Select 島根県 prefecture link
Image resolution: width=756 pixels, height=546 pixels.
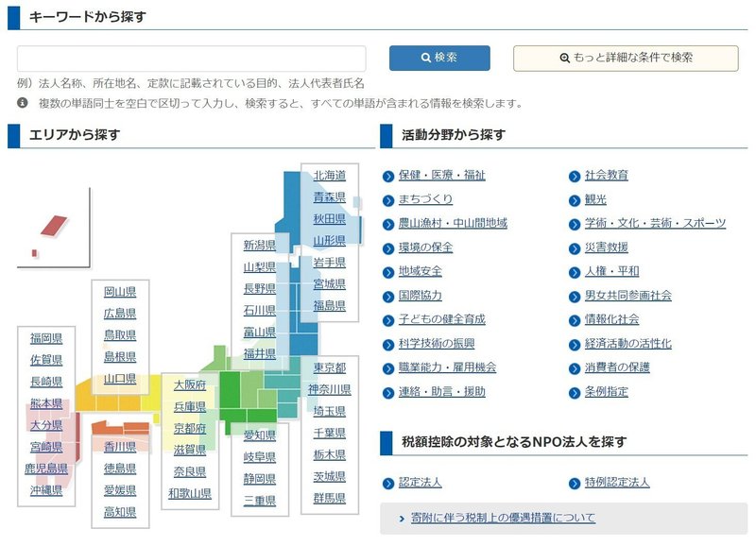pos(120,357)
